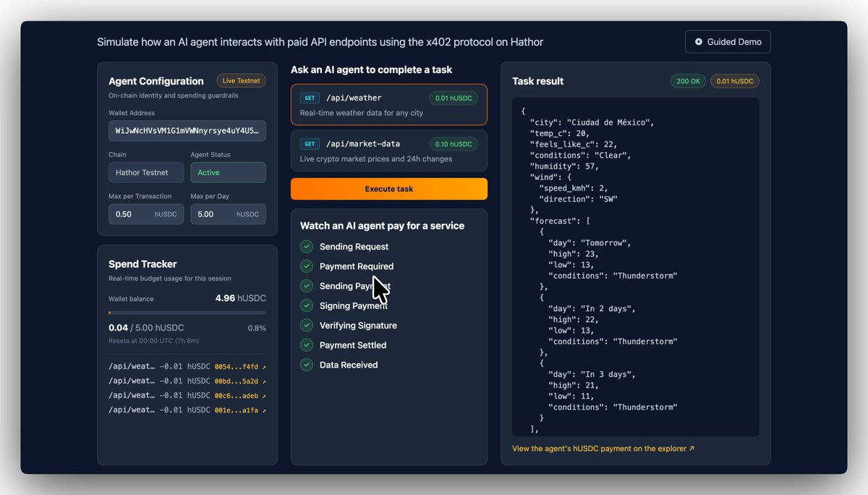The height and width of the screenshot is (495, 868).
Task: Execute the task with the orange button
Action: click(x=389, y=189)
